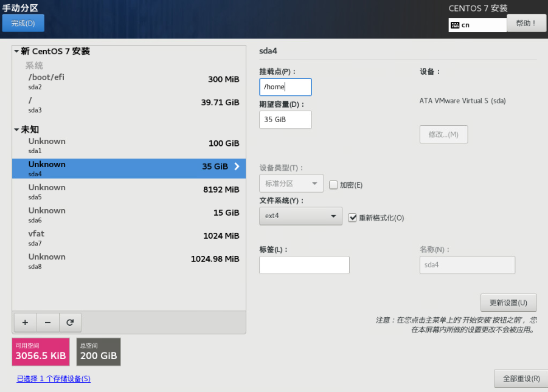Image resolution: width=548 pixels, height=392 pixels.
Task: Collapse the 未知 partitions group
Action: [17, 130]
